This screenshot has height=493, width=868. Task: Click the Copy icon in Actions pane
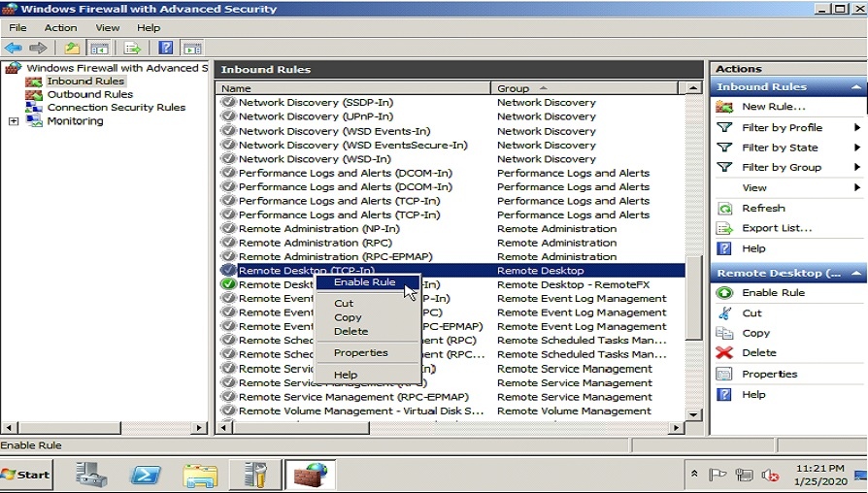click(724, 333)
